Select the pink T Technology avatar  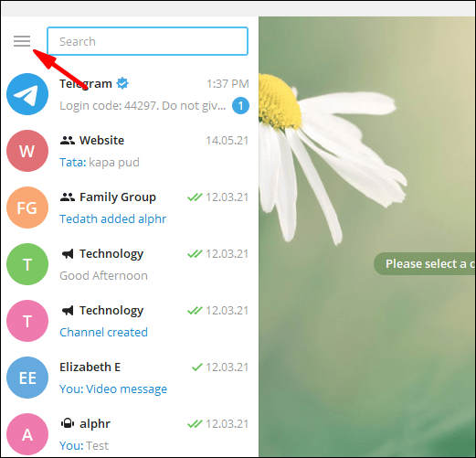tap(27, 321)
